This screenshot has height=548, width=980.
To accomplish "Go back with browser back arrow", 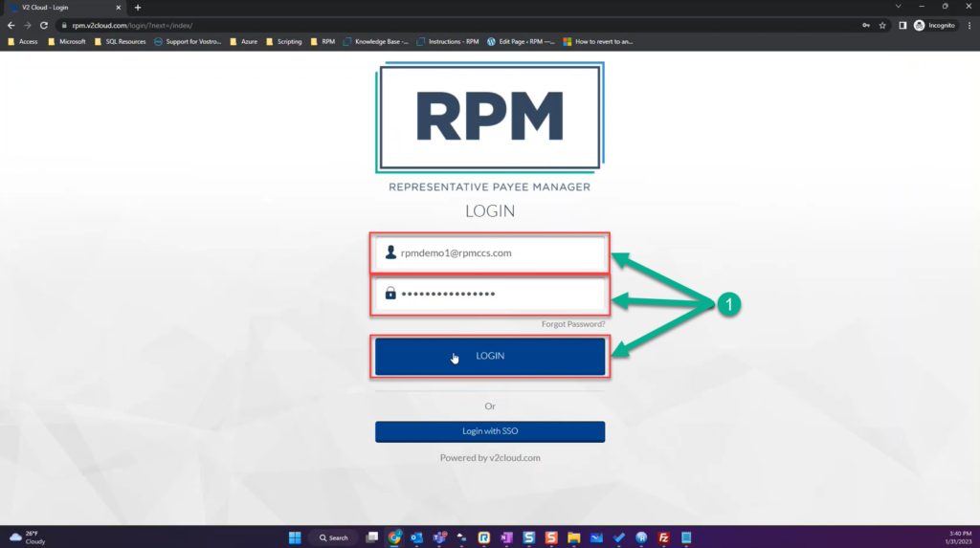I will [x=11, y=26].
